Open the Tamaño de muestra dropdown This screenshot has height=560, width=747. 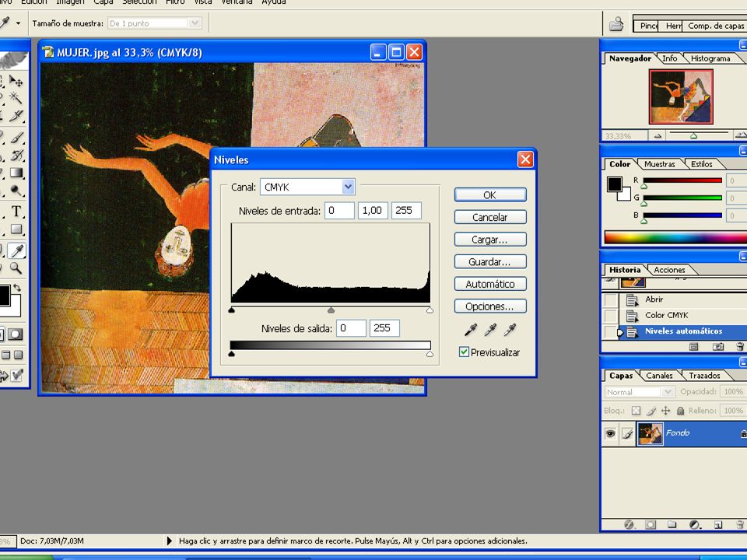[194, 23]
